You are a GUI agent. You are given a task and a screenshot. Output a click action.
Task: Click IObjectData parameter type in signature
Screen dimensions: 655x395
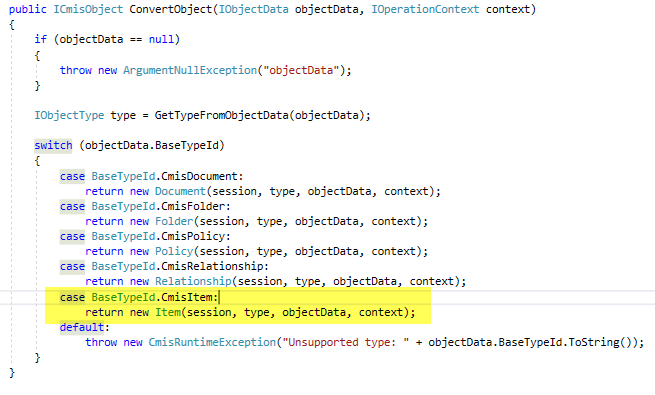coord(254,9)
